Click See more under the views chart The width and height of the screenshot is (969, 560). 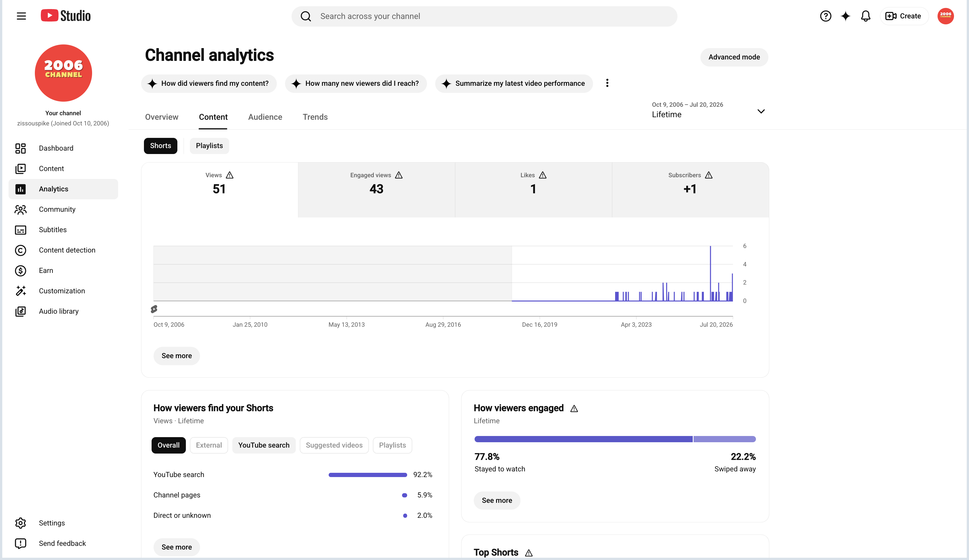(177, 356)
